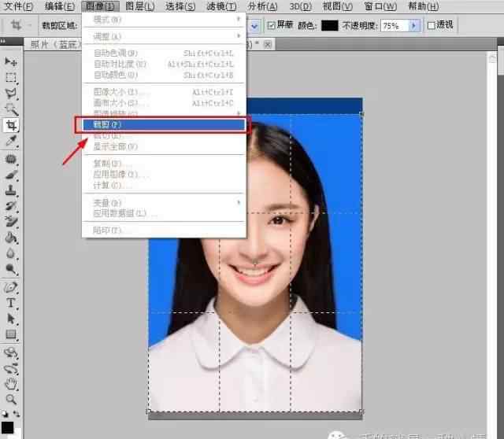Select the Quick Selection wand tool
The height and width of the screenshot is (439, 504).
coord(11,109)
